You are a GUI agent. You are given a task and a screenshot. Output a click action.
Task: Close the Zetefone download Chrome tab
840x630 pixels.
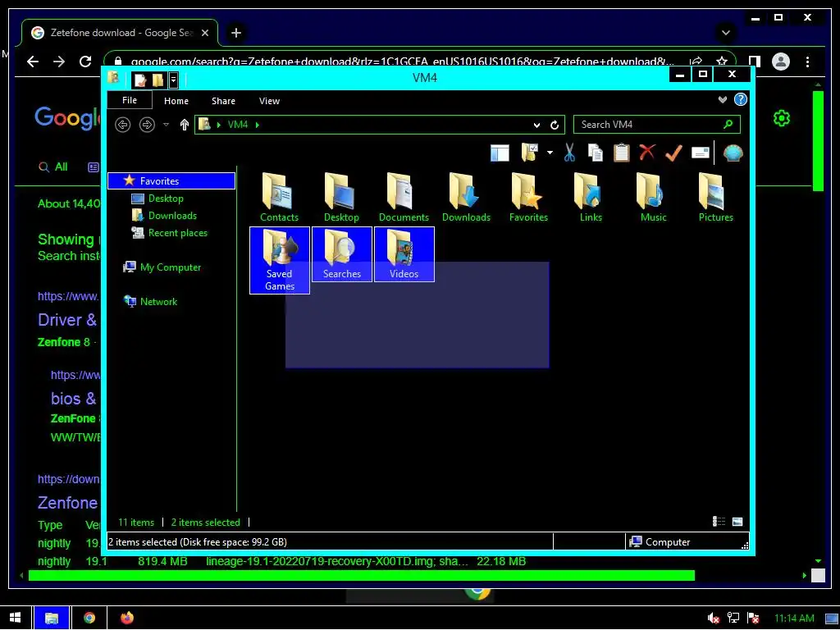(x=204, y=33)
